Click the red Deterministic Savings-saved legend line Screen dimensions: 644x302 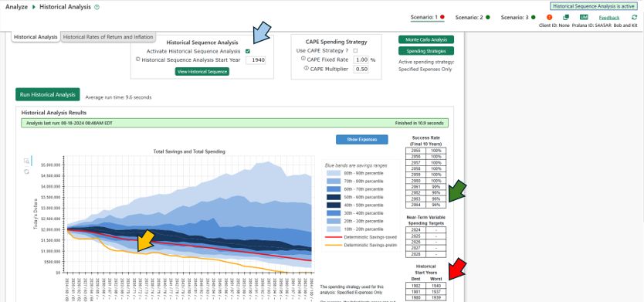334,236
